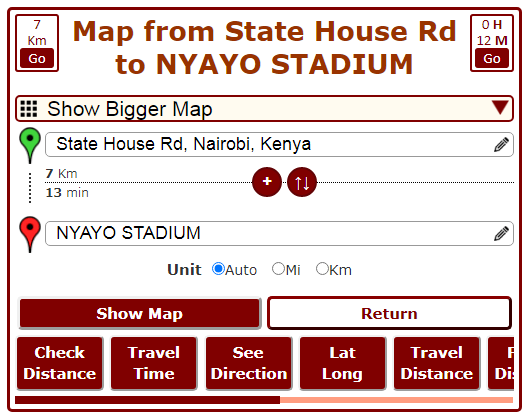Swap origin and destination with arrows icon
Viewport: 531px width, 417px height.
pyautogui.click(x=302, y=182)
